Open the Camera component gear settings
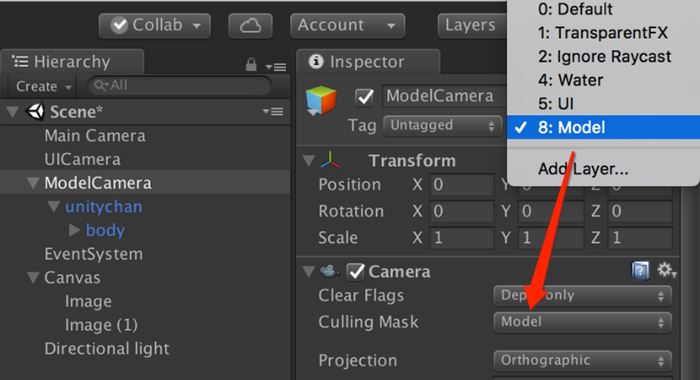This screenshot has height=380, width=700. pos(666,270)
